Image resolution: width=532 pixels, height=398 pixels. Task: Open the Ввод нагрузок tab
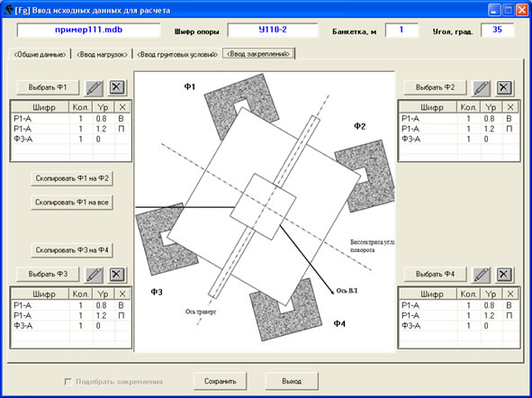(x=102, y=54)
